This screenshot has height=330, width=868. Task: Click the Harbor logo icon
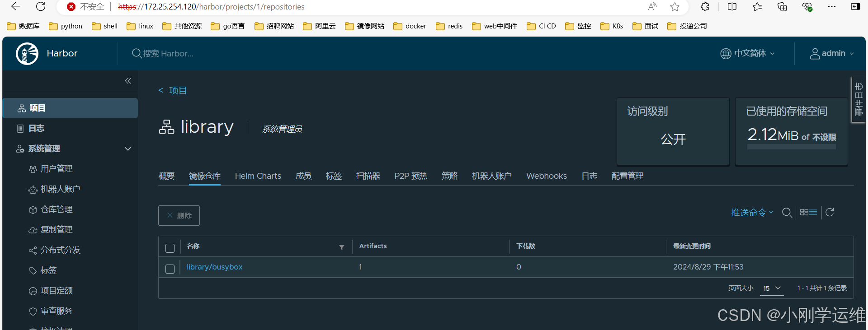pyautogui.click(x=27, y=54)
